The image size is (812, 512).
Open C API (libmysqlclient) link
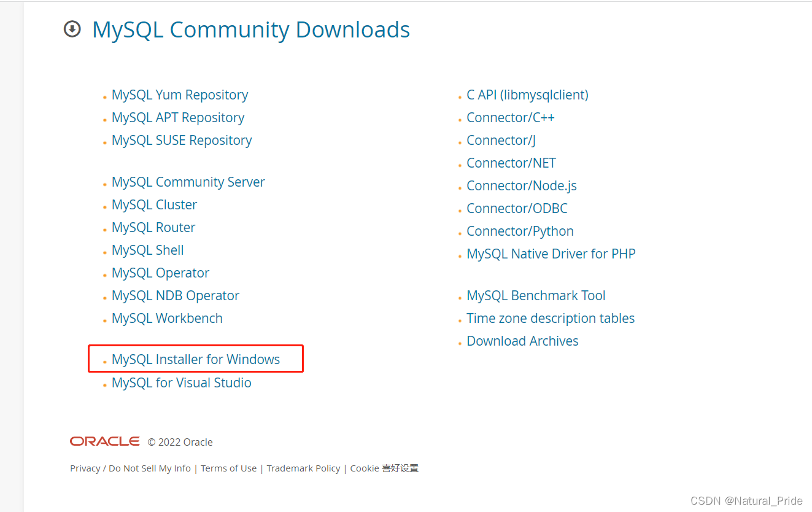pos(527,95)
